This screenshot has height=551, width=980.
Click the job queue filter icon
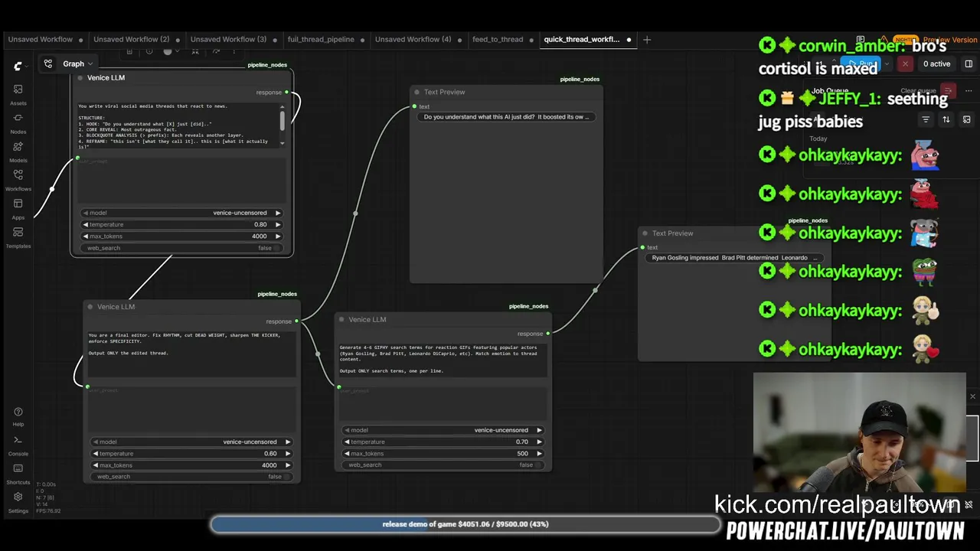926,119
